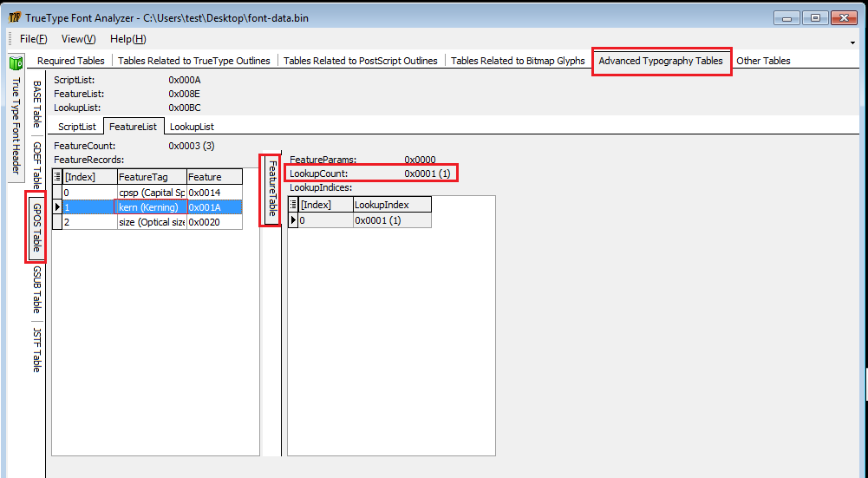The width and height of the screenshot is (868, 478).
Task: Click the row arrow beside LookupIndex 0x0001
Action: pyautogui.click(x=293, y=220)
